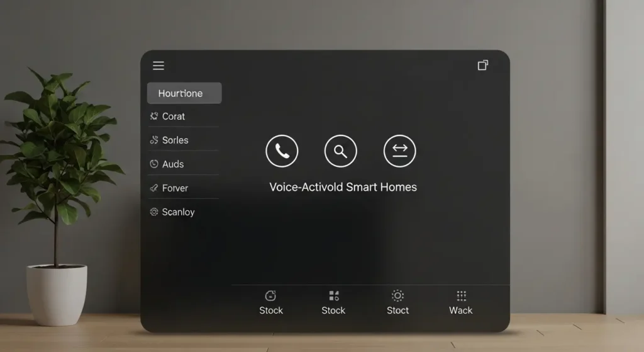Screen dimensions: 644x352
Task: Switch to the Wack grid tab
Action: [x=461, y=302]
